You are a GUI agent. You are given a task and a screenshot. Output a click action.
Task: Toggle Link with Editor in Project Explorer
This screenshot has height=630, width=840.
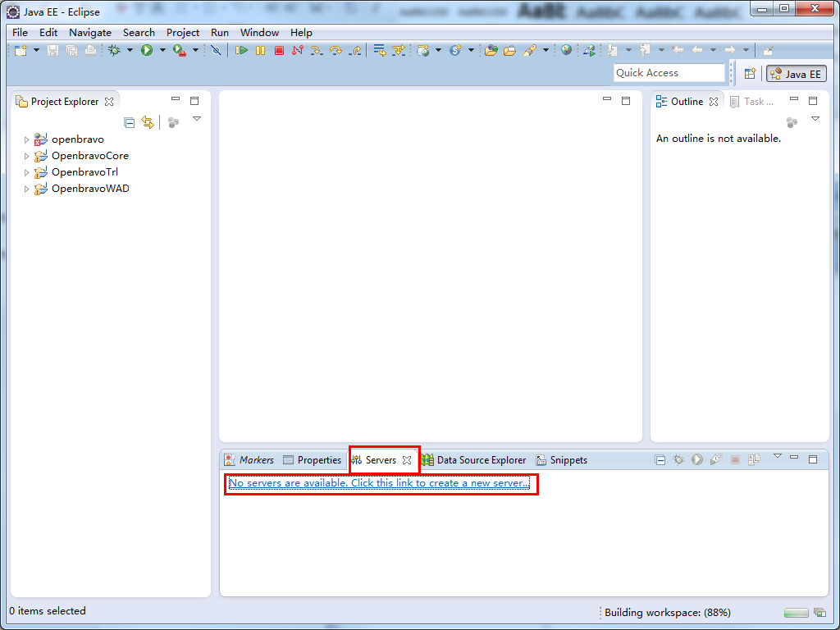[x=148, y=123]
